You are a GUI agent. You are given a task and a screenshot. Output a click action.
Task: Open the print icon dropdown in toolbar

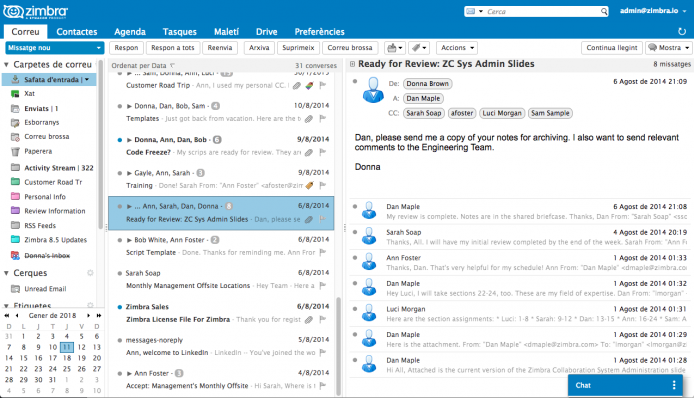[395, 48]
